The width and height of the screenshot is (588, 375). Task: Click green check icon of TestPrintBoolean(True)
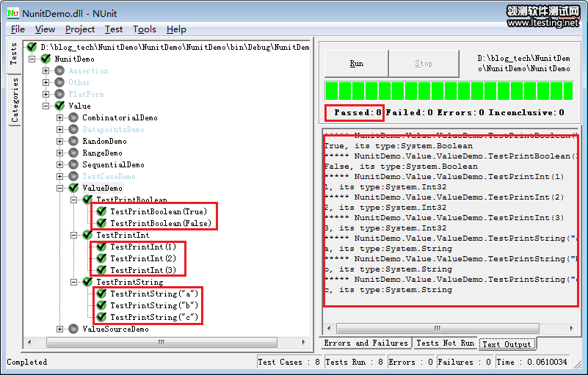click(101, 211)
